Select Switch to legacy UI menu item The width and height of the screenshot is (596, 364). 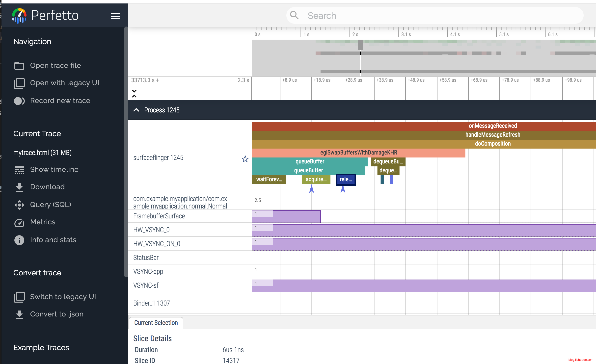pos(63,297)
